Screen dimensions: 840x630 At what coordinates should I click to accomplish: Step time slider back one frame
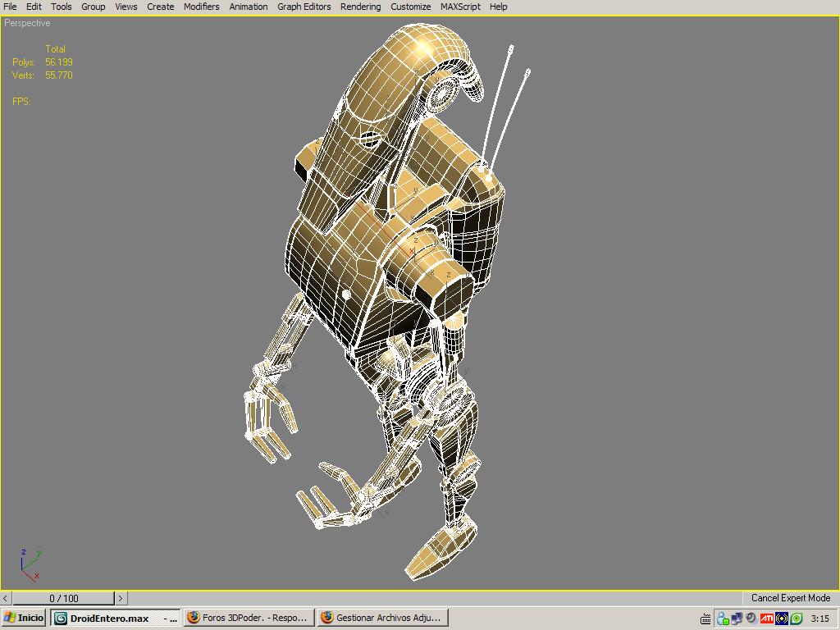[x=6, y=598]
